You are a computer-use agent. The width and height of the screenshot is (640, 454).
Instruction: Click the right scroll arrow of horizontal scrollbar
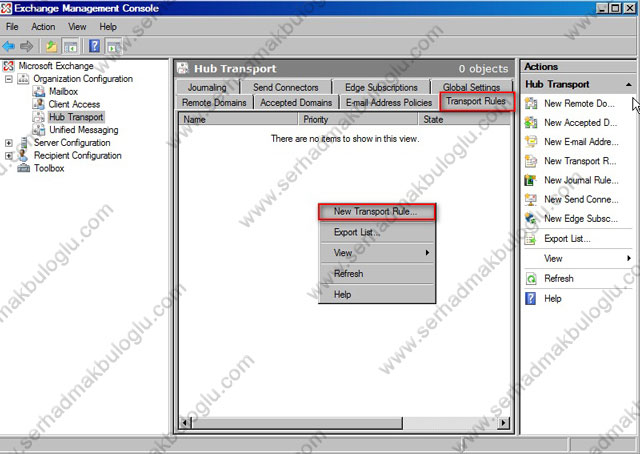click(x=504, y=423)
